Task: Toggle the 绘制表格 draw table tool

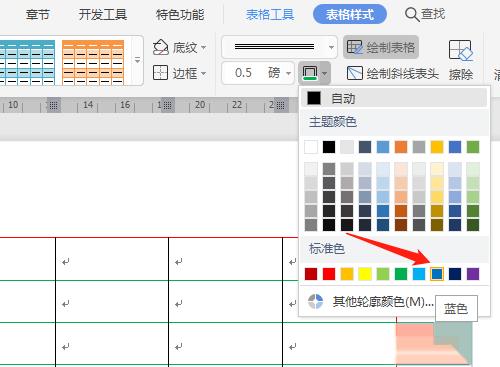Action: 381,47
